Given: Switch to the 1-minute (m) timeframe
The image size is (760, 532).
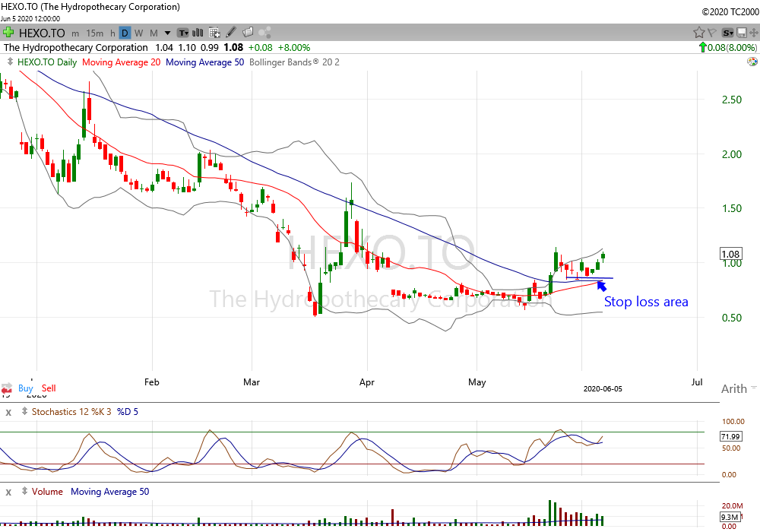Looking at the screenshot, I should [75, 33].
